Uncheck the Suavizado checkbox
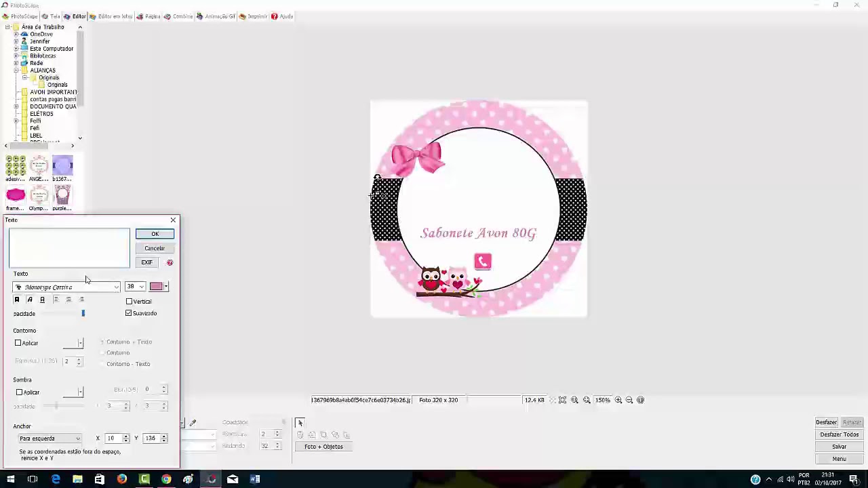This screenshot has width=868, height=488. click(129, 313)
